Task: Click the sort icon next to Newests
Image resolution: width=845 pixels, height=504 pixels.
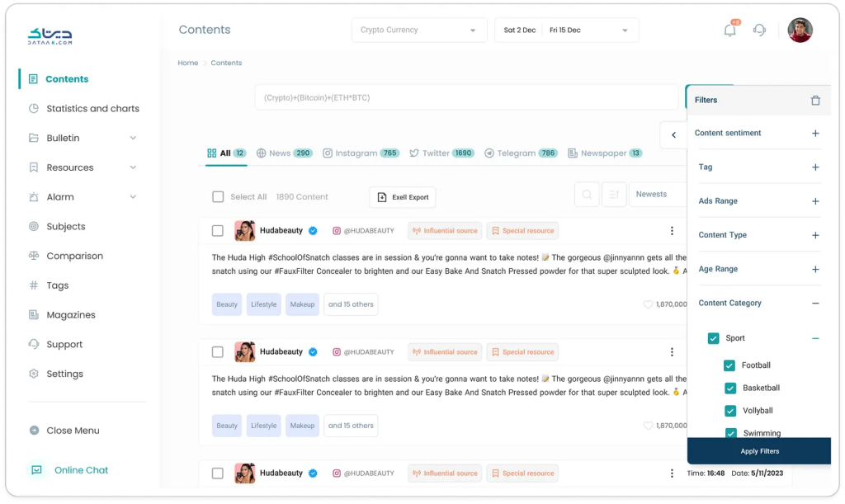Action: pyautogui.click(x=613, y=195)
